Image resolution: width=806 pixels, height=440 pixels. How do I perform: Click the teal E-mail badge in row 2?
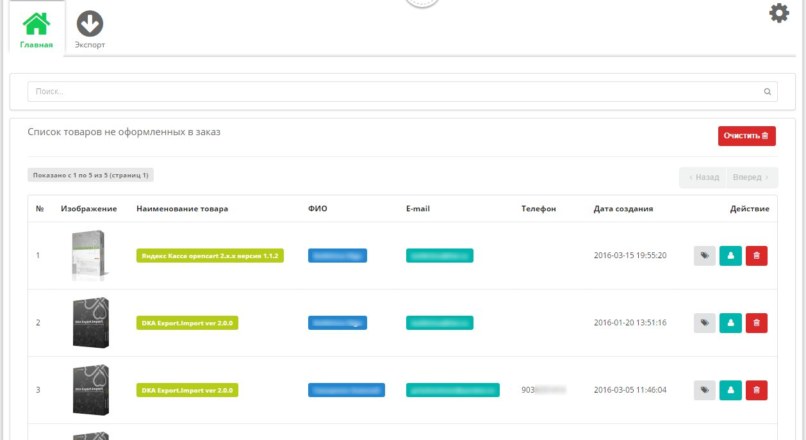[439, 323]
